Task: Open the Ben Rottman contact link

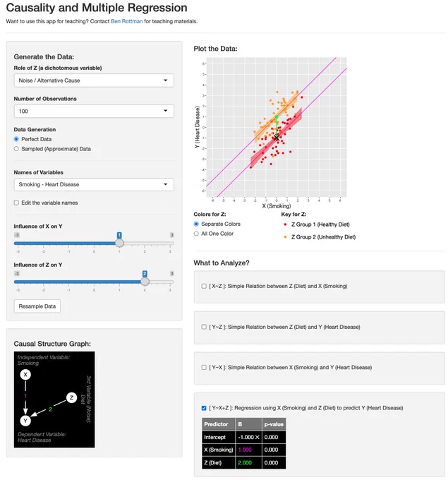Action: 127,21
